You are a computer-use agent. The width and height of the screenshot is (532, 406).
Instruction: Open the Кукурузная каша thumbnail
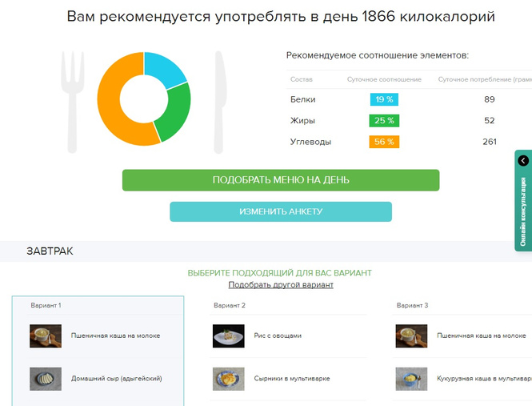[411, 379]
